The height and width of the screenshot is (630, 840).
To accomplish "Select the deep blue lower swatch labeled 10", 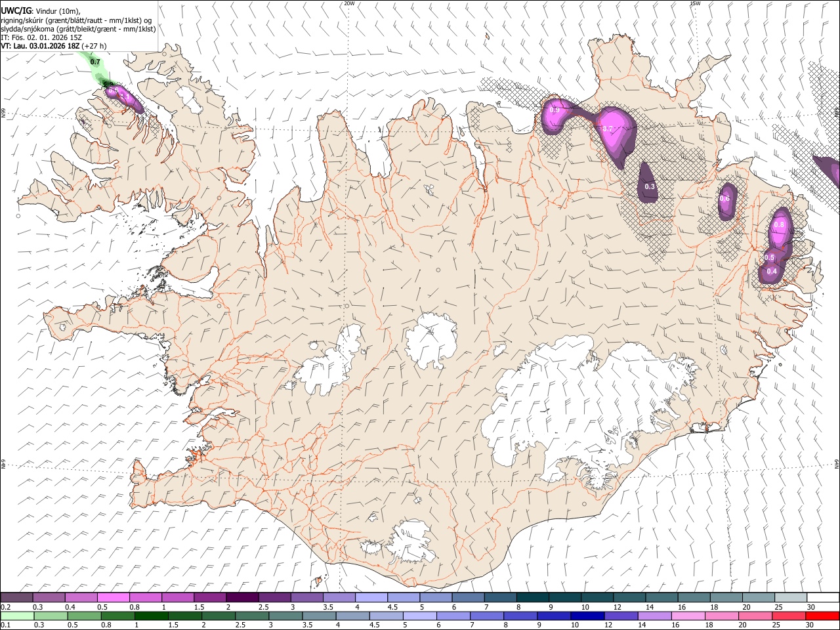I will [587, 616].
